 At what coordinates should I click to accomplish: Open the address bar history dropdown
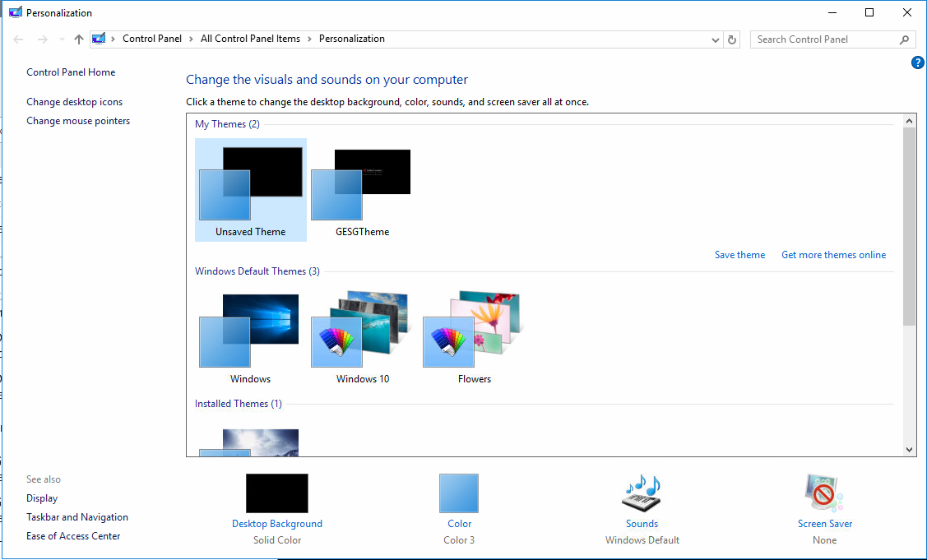(715, 39)
